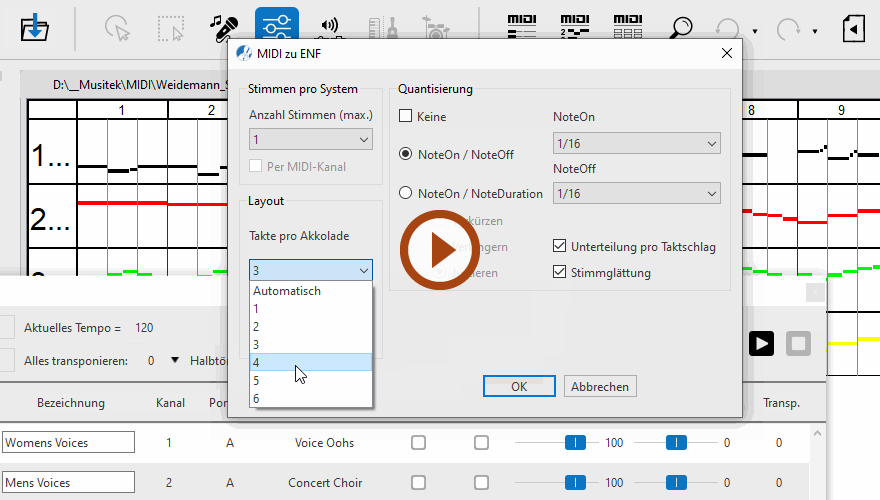This screenshot has width=880, height=500.
Task: Click the speaker volume icon in the toolbar
Action: coord(328,27)
